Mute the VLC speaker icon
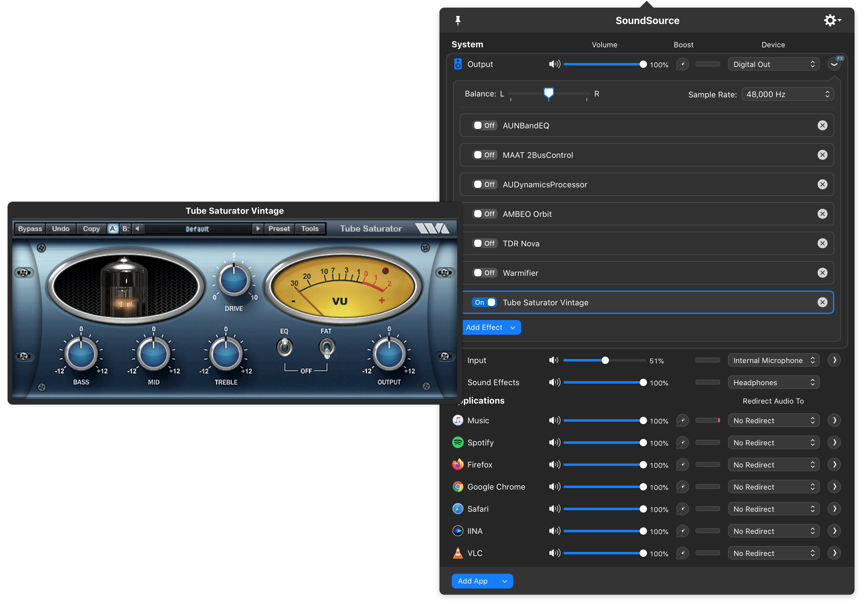This screenshot has height=602, width=868. coord(554,553)
